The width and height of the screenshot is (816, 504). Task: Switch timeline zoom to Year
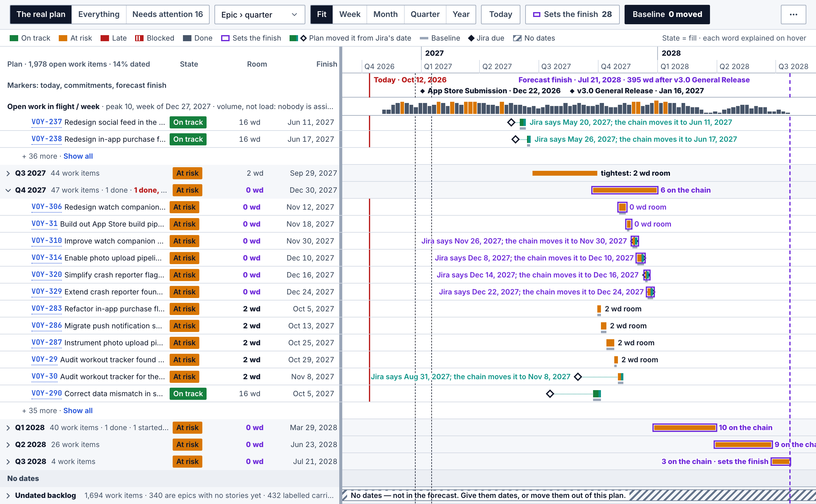coord(461,14)
